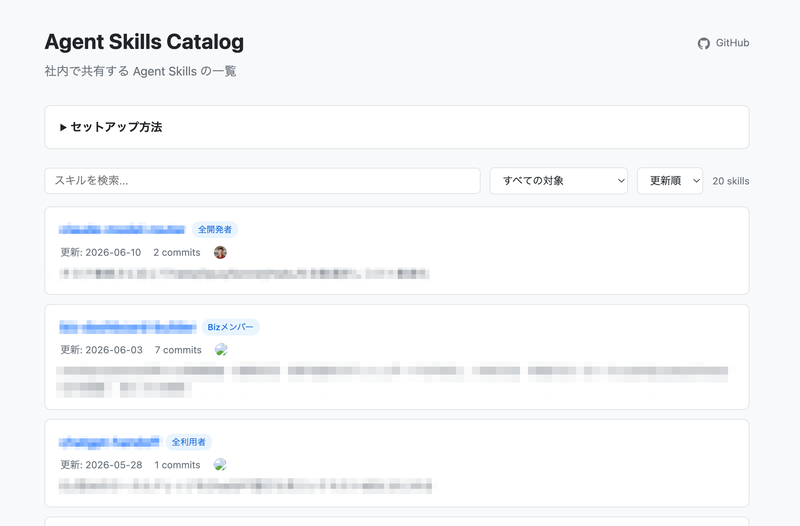Click the 1 commits text
800x526 pixels.
[x=177, y=465]
